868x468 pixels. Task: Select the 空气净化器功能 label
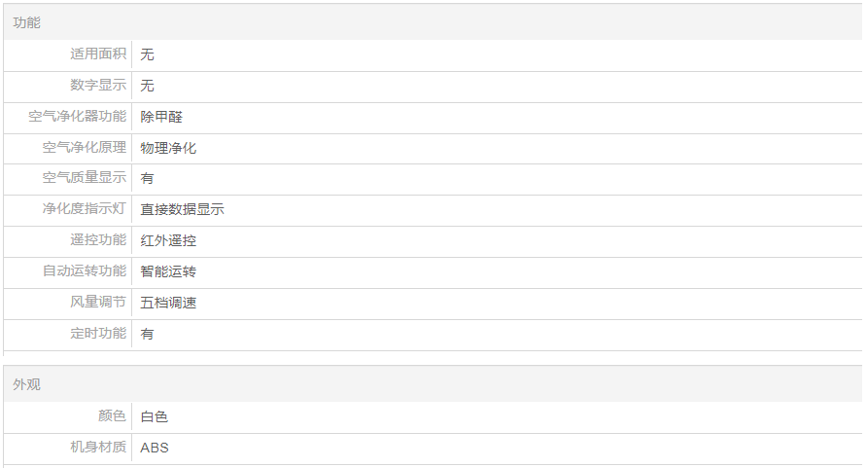[78, 116]
